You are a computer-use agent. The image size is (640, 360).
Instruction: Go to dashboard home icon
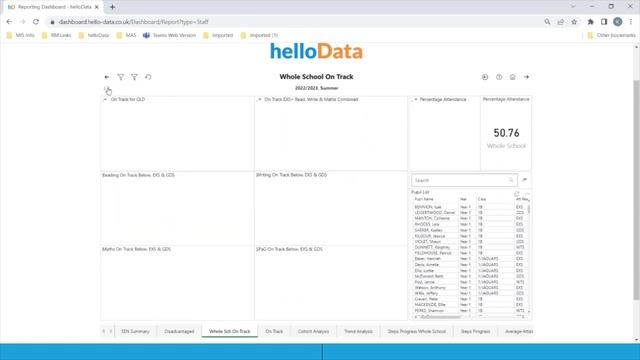(x=513, y=77)
